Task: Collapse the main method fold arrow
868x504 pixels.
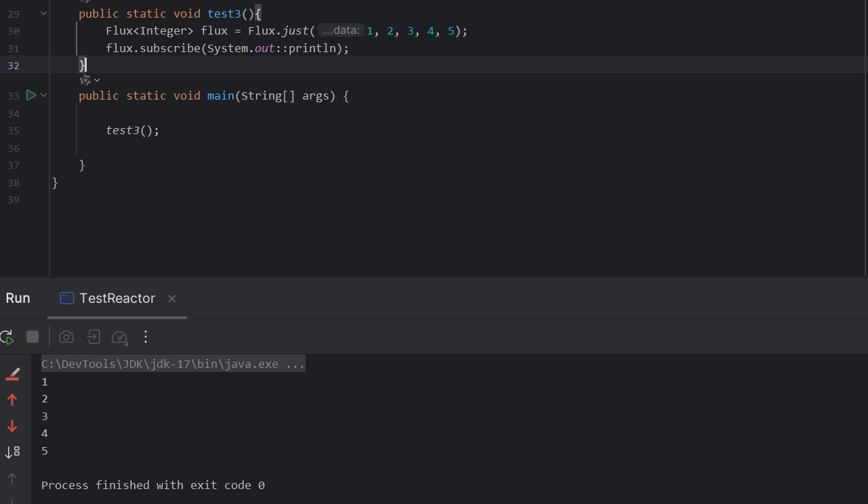Action: [44, 96]
